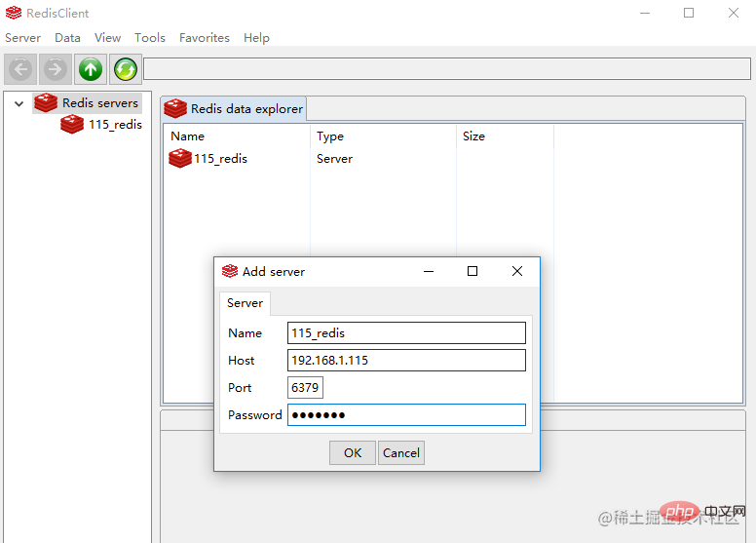
Task: Close the RedisClient main window
Action: pyautogui.click(x=734, y=13)
